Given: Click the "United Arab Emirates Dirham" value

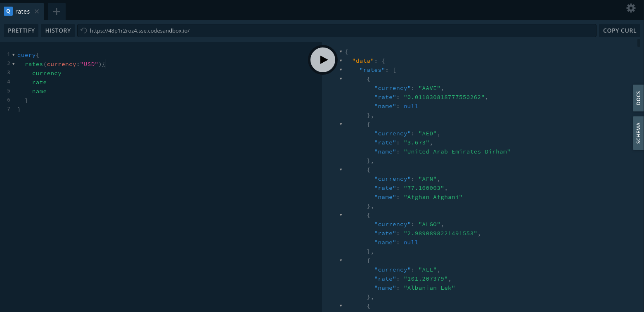Looking at the screenshot, I should point(457,151).
